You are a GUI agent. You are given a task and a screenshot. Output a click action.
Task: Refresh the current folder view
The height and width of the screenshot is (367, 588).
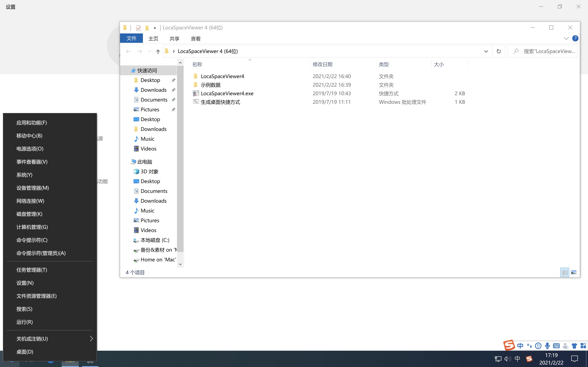pyautogui.click(x=499, y=51)
